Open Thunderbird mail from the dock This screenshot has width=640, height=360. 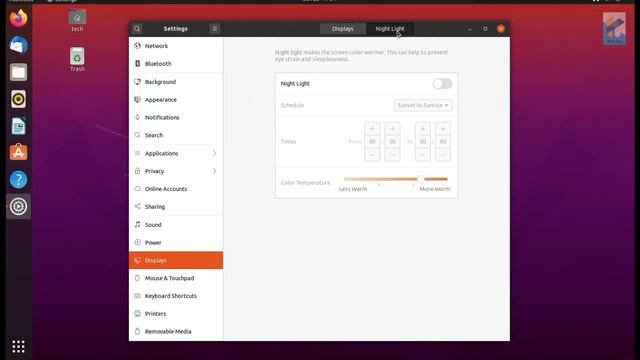18,45
